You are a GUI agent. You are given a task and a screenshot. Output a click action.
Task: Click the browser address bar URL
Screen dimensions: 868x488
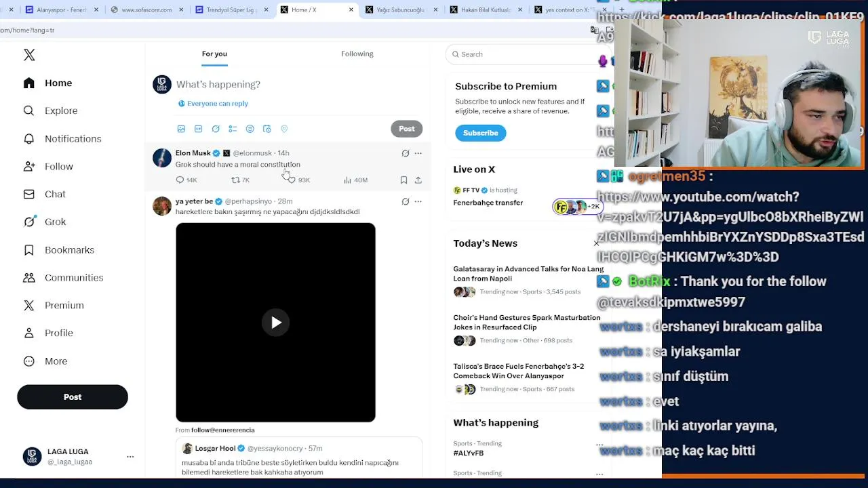[x=27, y=30]
